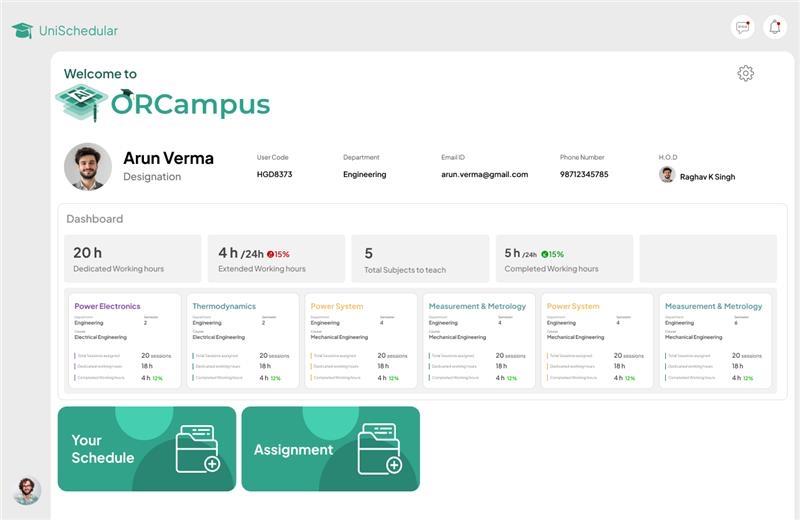The image size is (800, 520).
Task: Click the green 15% indicator on Completed hours
Action: 553,254
